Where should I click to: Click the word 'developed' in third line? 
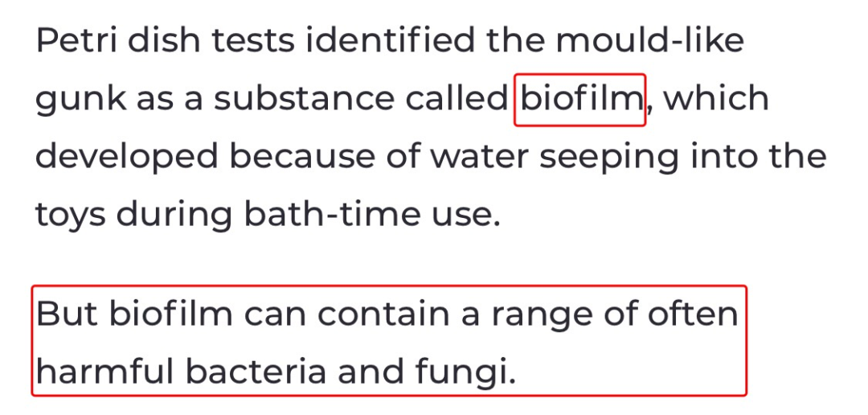(x=127, y=158)
